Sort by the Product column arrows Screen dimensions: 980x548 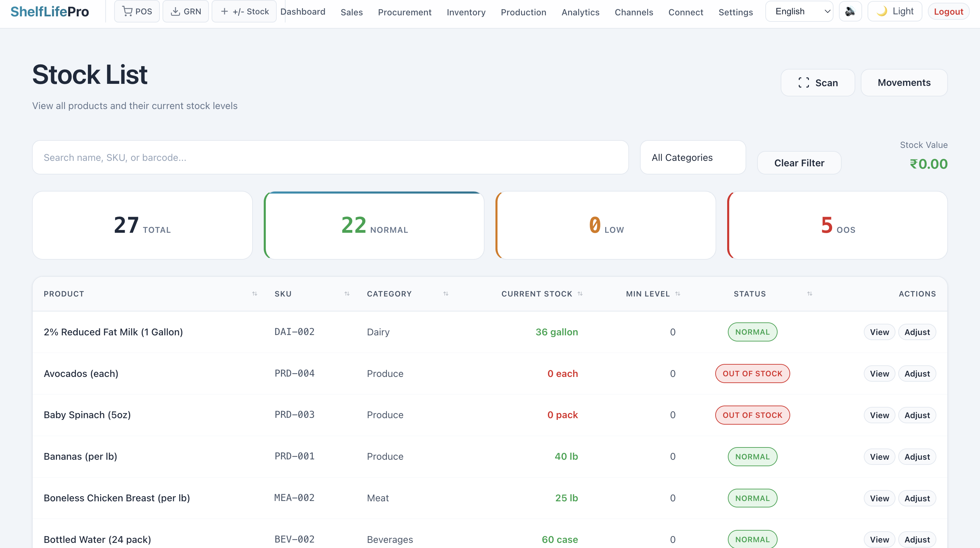[255, 294]
